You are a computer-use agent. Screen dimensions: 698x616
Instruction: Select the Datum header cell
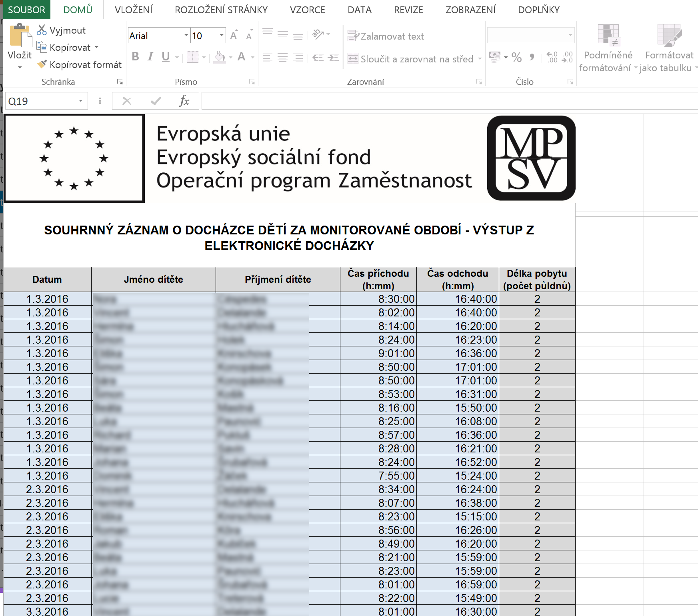[x=47, y=280]
